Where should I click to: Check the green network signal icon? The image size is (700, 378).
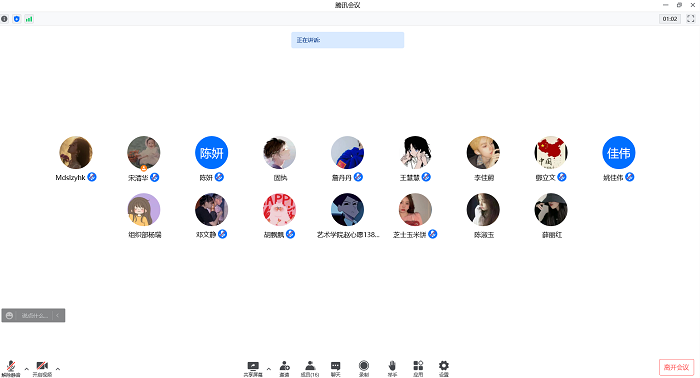tap(29, 19)
